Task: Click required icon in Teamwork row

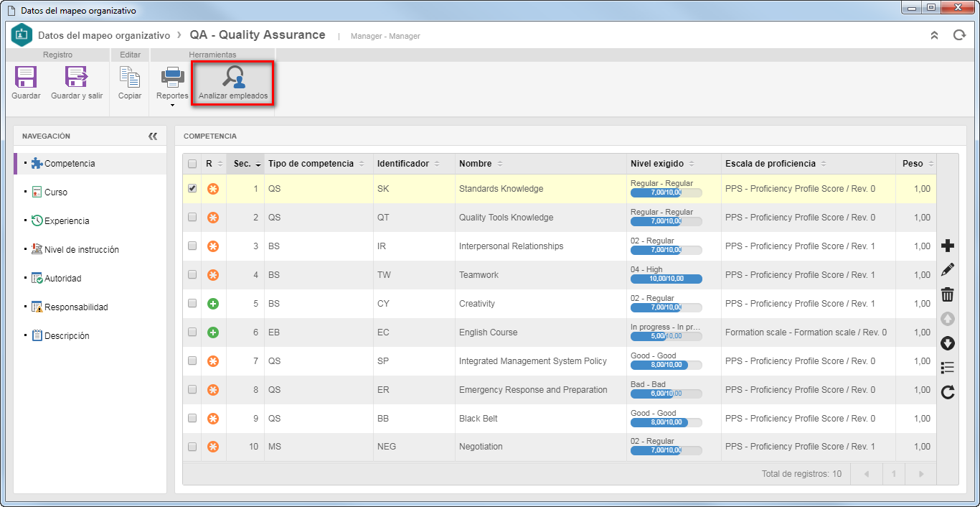Action: 213,275
